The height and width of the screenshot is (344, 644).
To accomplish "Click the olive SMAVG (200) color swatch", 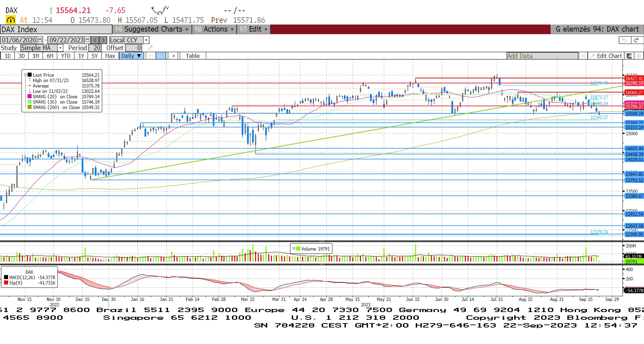I will coord(30,107).
